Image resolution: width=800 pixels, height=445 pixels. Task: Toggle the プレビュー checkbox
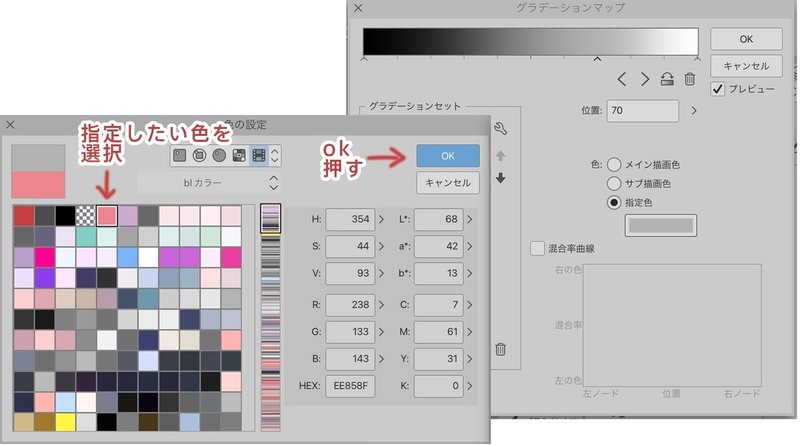pos(717,89)
